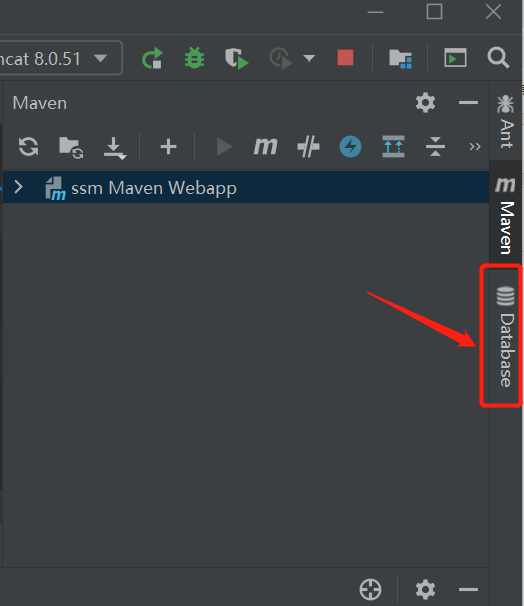The height and width of the screenshot is (606, 524).
Task: Start debugging with the green bug icon
Action: pos(194,58)
